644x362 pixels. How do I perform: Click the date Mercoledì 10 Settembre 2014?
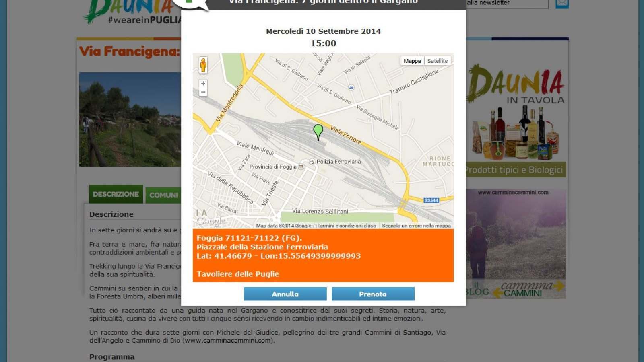(x=323, y=31)
